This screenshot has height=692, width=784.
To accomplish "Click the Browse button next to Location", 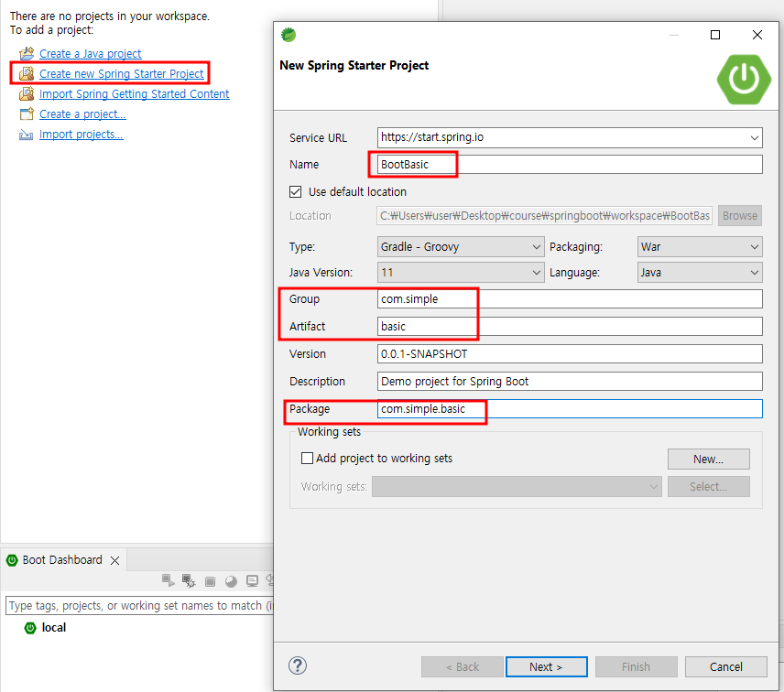I will 740,215.
